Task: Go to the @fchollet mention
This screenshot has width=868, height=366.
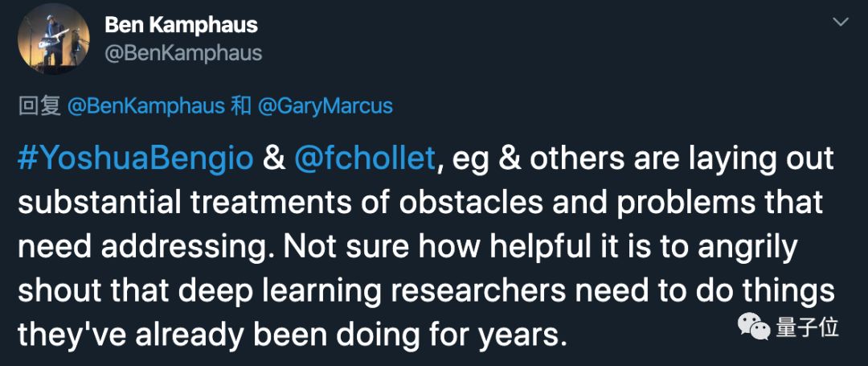Action: [366, 159]
